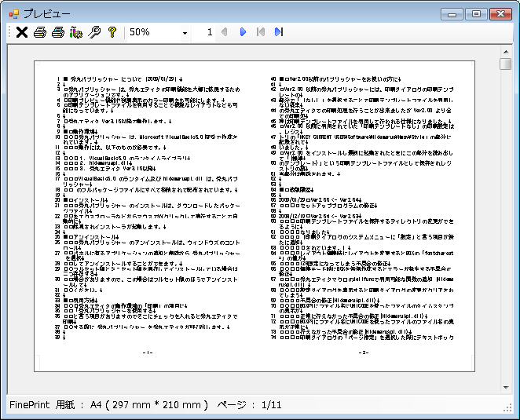Maximize the preview window
520x420 pixels.
coord(475,13)
